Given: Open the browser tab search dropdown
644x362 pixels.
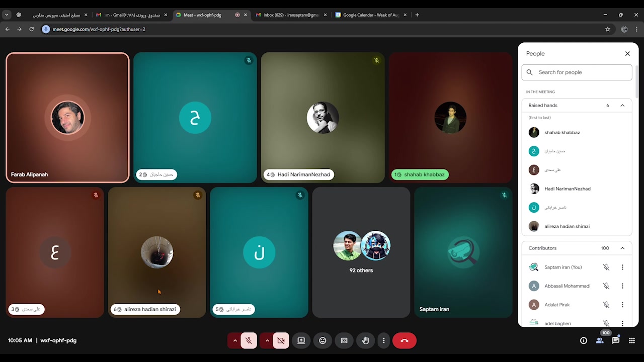Looking at the screenshot, I should tap(7, 15).
